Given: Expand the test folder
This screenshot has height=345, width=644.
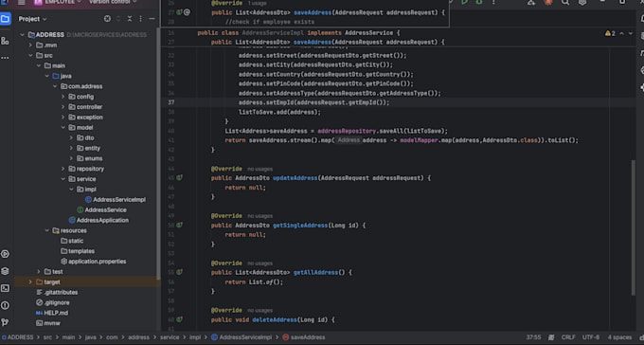Looking at the screenshot, I should coord(39,272).
